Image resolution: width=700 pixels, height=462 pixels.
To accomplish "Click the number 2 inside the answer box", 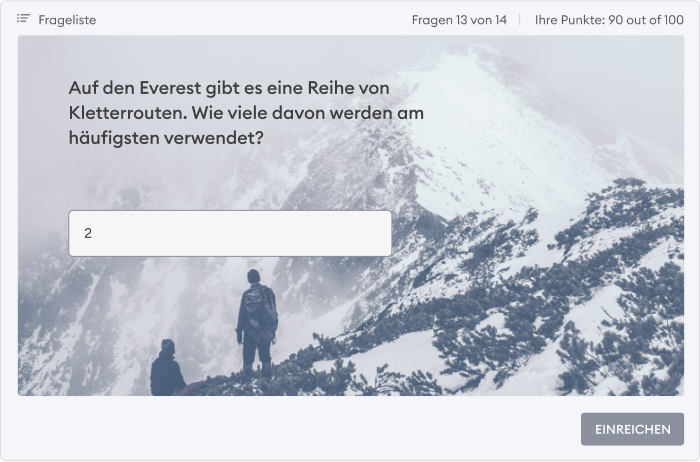I will (88, 233).
